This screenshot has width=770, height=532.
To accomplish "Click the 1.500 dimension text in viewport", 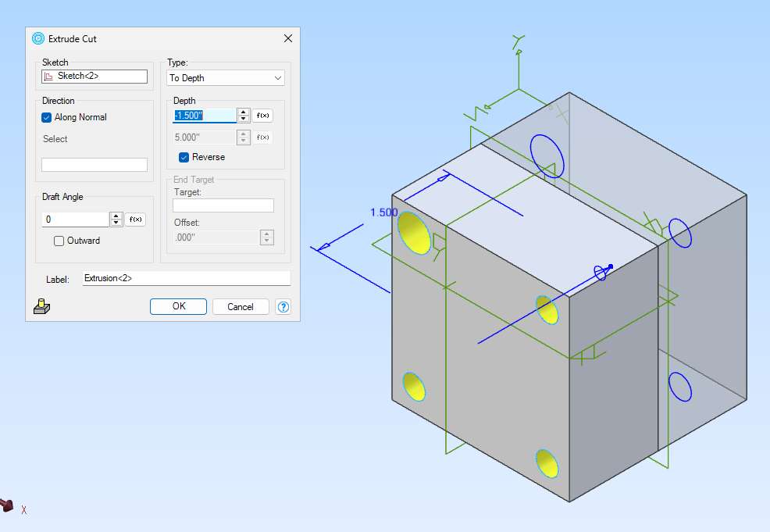I will click(383, 212).
